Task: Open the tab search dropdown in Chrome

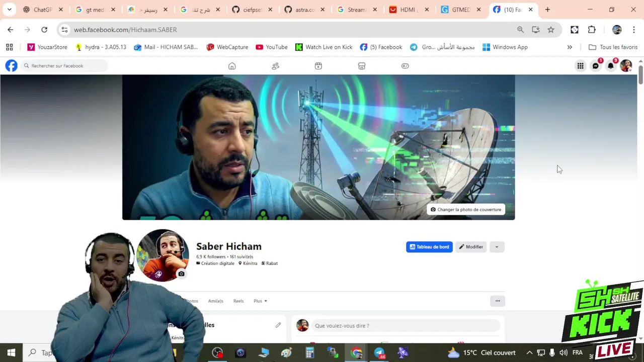Action: pos(9,10)
